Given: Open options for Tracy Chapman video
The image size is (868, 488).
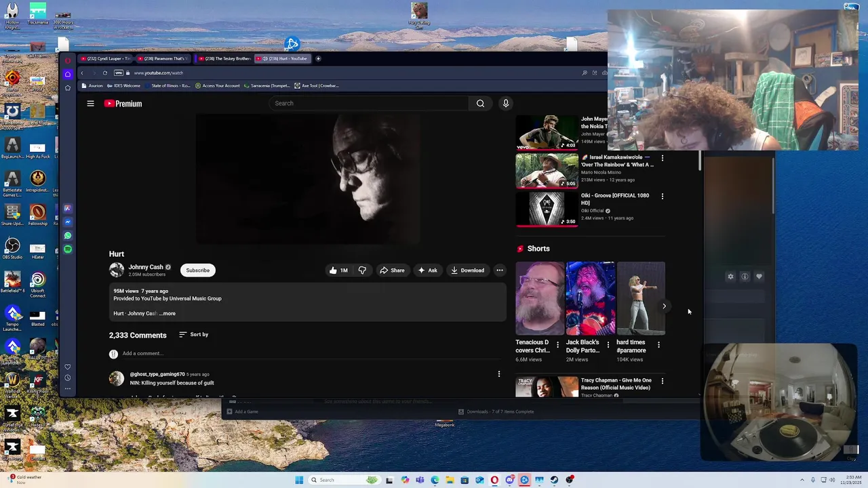Looking at the screenshot, I should coord(663,381).
